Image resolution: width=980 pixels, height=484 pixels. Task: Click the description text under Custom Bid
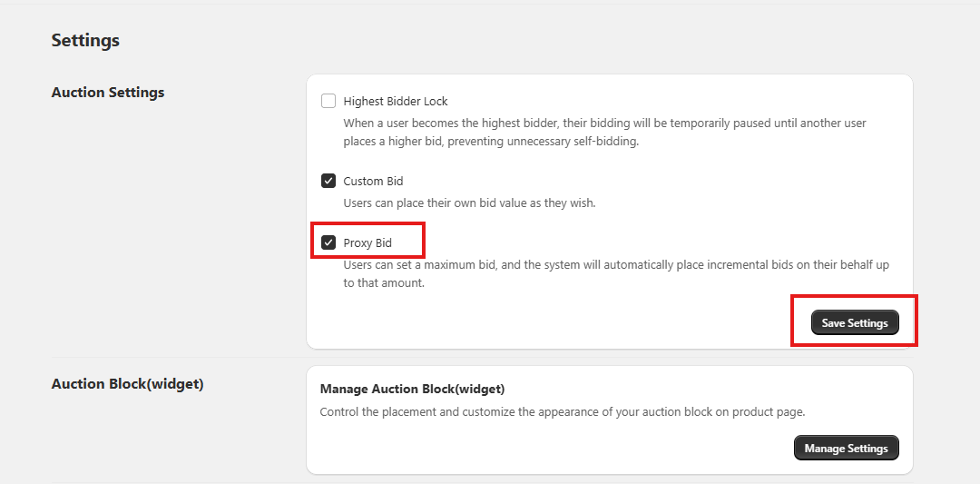pos(469,202)
